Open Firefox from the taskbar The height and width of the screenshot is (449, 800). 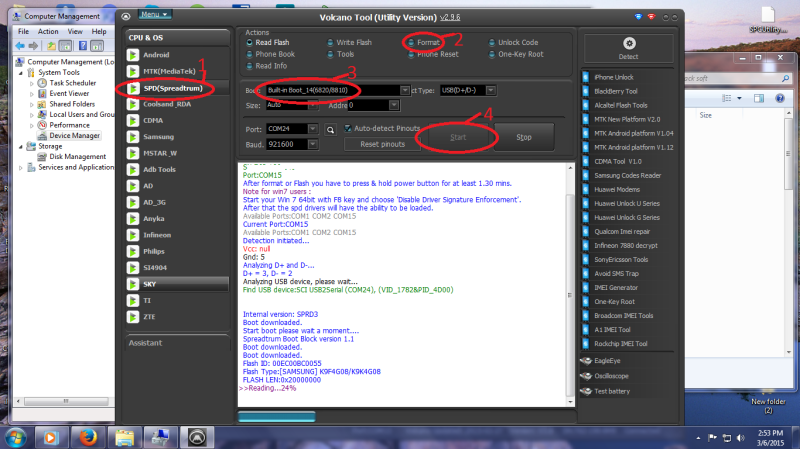point(88,437)
